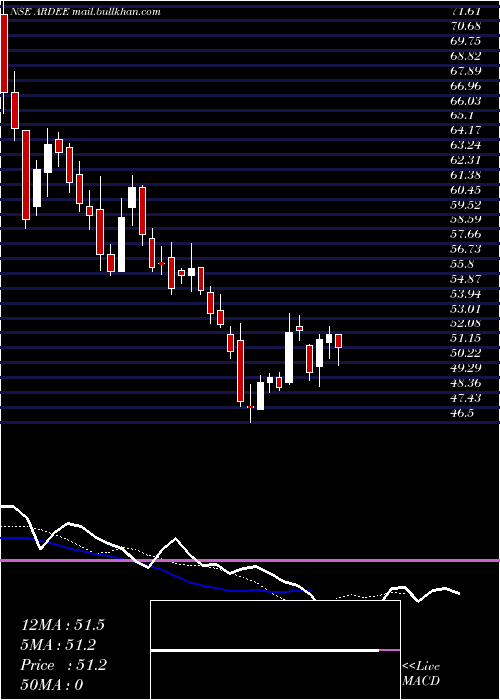Click the 67.89 price axis label
Image resolution: width=500 pixels, height=700 pixels.
click(x=466, y=71)
